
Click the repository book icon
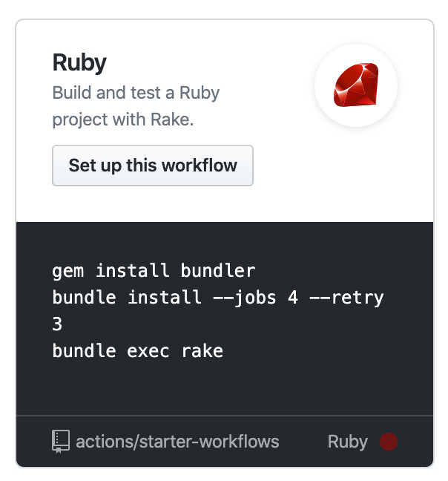click(x=61, y=442)
